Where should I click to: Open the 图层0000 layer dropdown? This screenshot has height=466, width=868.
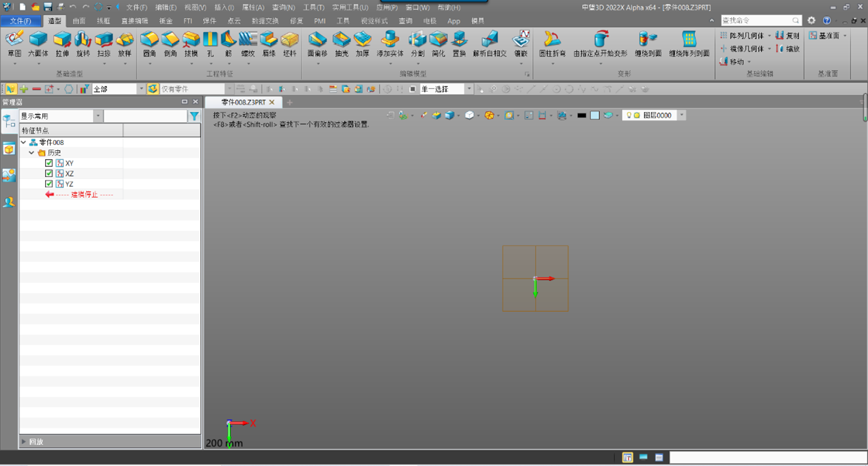(x=681, y=115)
